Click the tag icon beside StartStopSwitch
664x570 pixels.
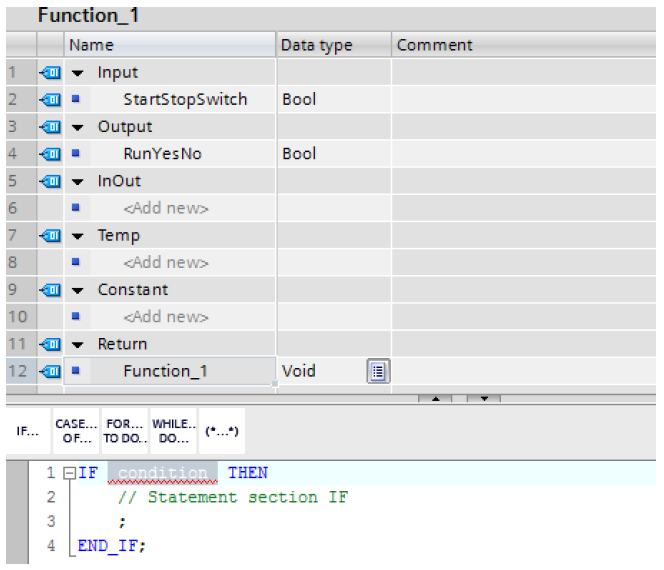[x=50, y=100]
